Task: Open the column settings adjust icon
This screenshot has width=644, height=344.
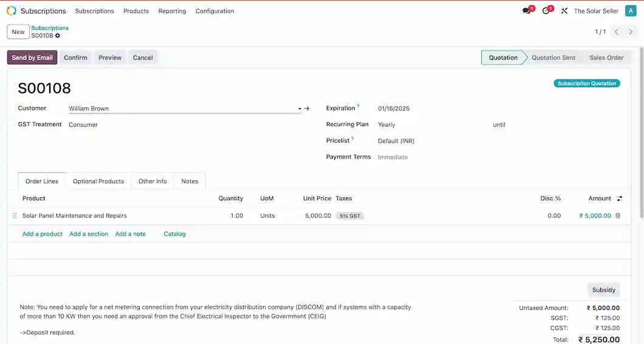Action: click(x=619, y=198)
